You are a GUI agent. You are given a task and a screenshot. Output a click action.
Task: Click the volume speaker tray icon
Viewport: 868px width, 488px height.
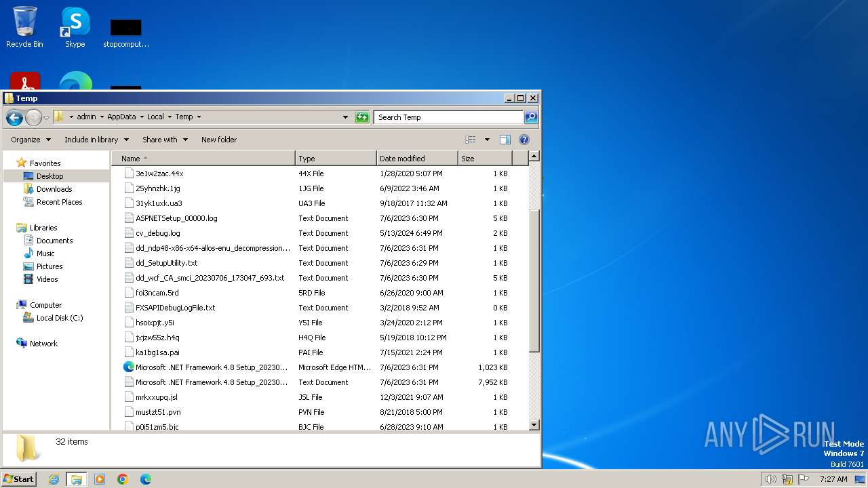(x=770, y=479)
